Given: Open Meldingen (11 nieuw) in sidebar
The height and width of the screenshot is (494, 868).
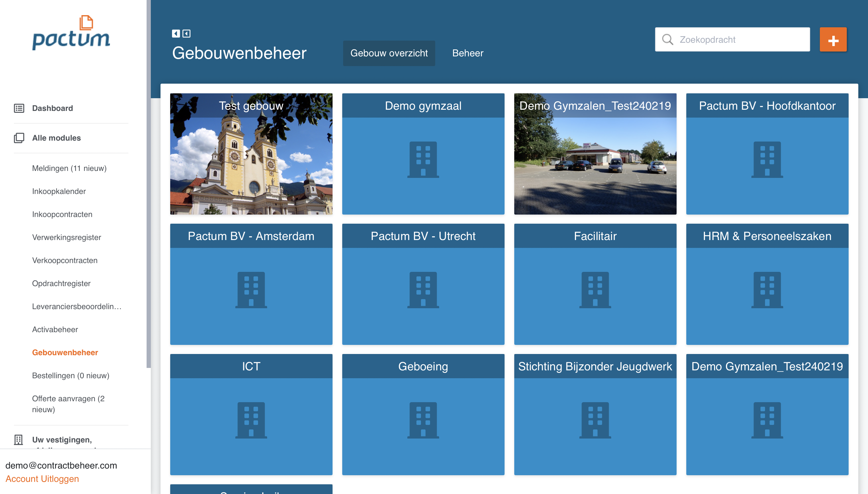Looking at the screenshot, I should [x=69, y=168].
